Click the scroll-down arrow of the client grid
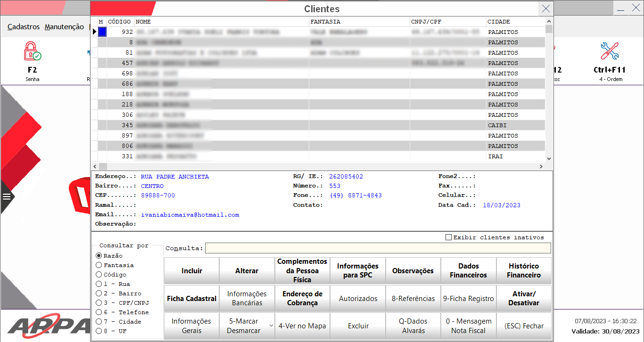This screenshot has height=342, width=644. point(549,159)
